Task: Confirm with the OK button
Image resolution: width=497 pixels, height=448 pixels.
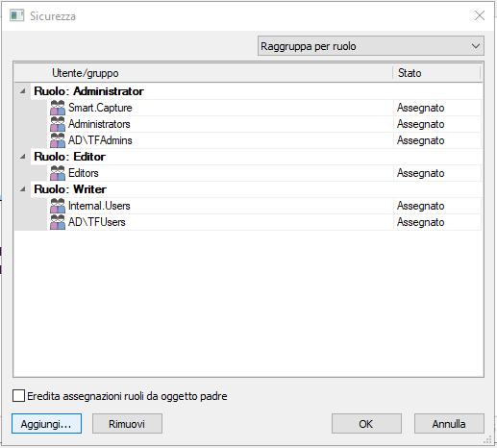Action: (366, 424)
